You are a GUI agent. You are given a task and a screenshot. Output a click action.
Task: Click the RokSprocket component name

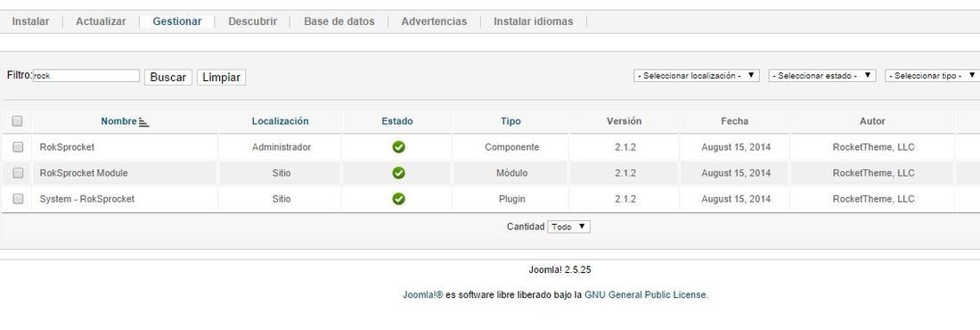(67, 147)
